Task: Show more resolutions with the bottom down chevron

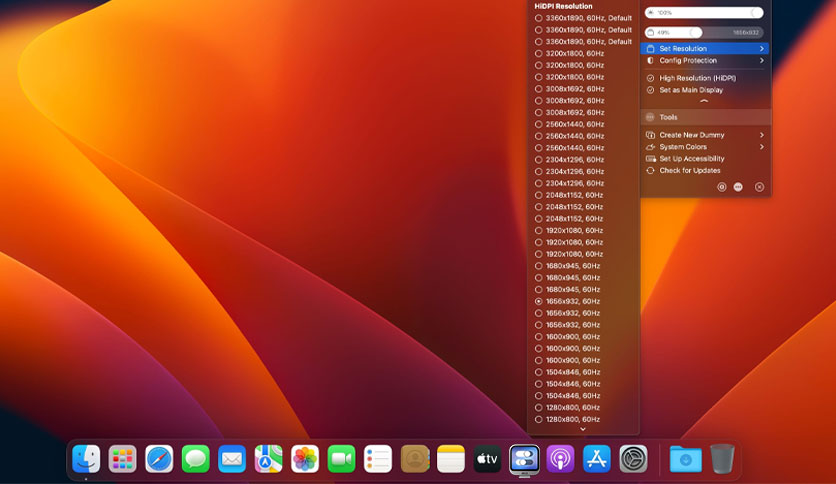Action: point(583,429)
